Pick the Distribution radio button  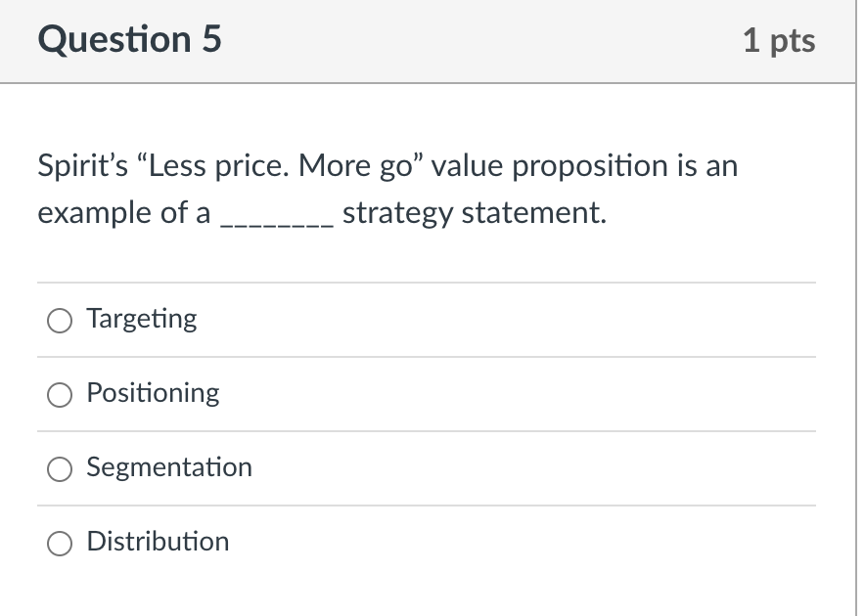coord(60,543)
